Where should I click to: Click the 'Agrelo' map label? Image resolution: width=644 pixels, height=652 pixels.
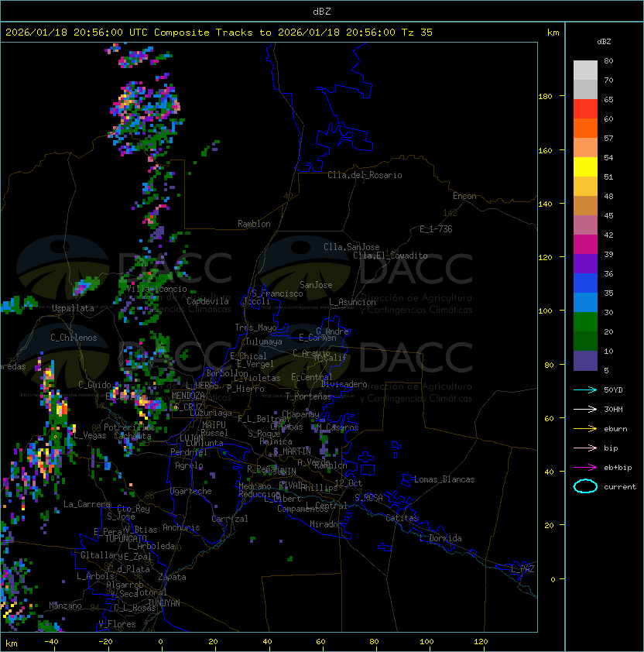[x=189, y=465]
